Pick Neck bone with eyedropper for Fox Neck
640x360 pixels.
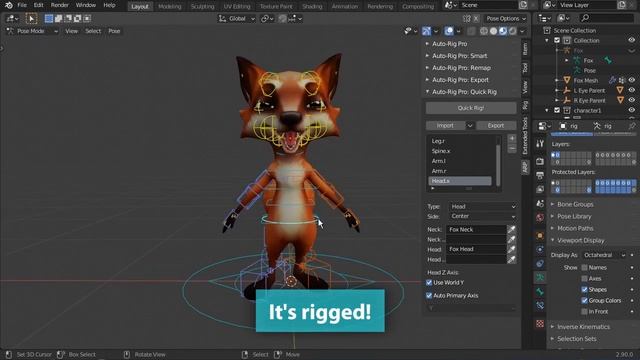point(511,229)
